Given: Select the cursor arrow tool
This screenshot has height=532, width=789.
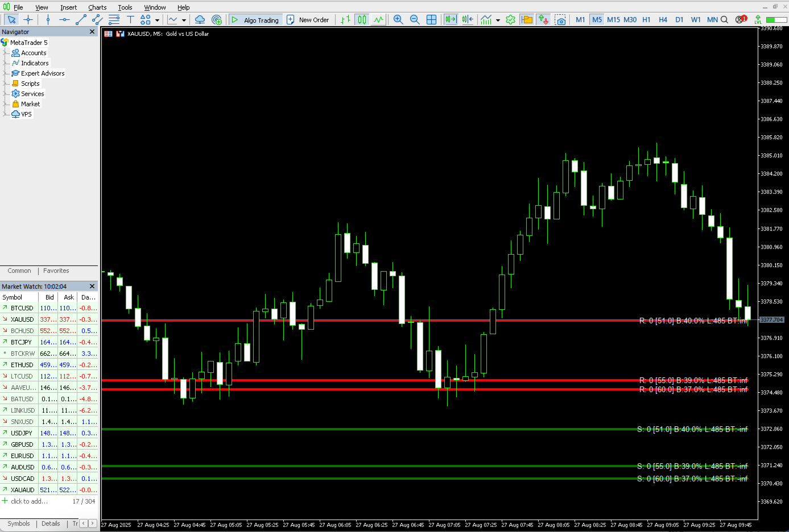Looking at the screenshot, I should [11, 20].
